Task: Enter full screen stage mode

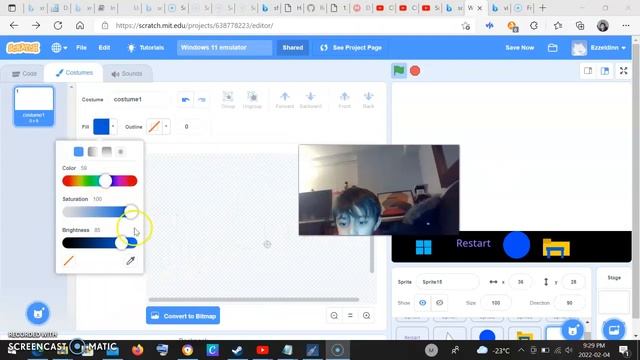Action: (623, 71)
